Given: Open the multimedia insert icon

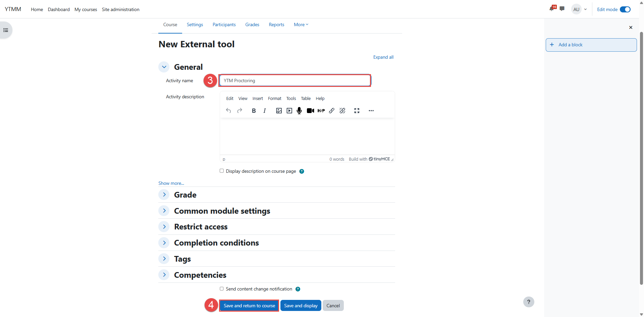Looking at the screenshot, I should (289, 111).
